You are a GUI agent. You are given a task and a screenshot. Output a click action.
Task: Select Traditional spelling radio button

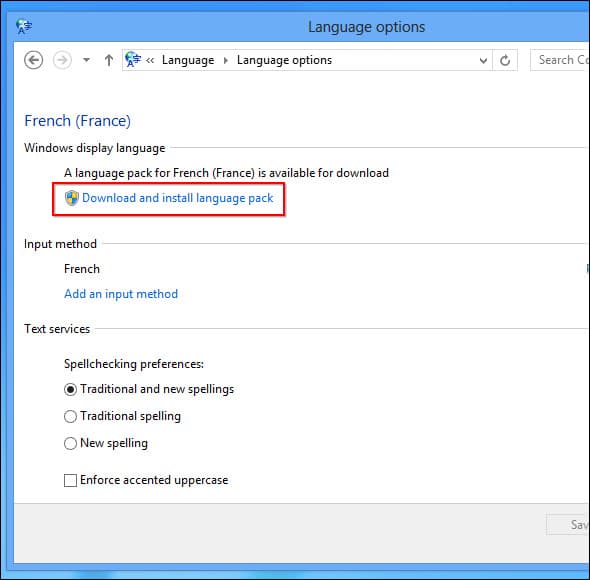click(x=70, y=417)
